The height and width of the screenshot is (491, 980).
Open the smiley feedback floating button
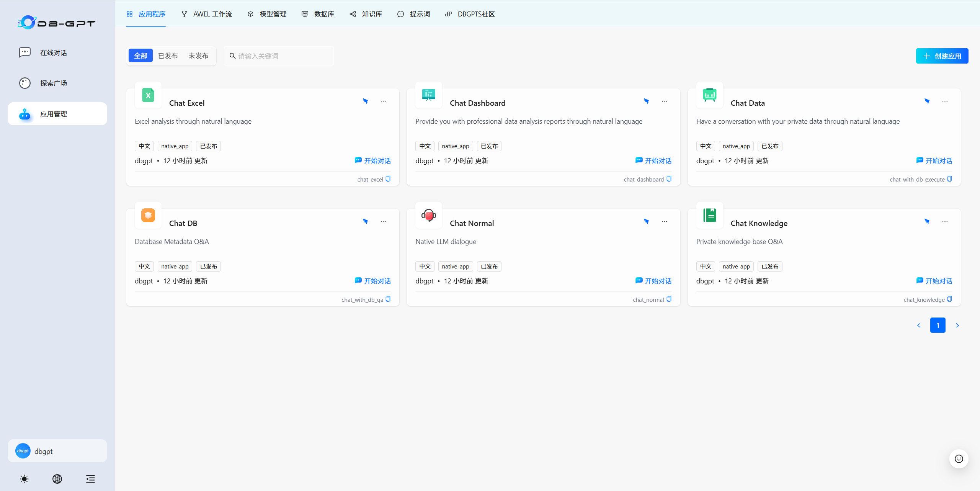coord(959,459)
